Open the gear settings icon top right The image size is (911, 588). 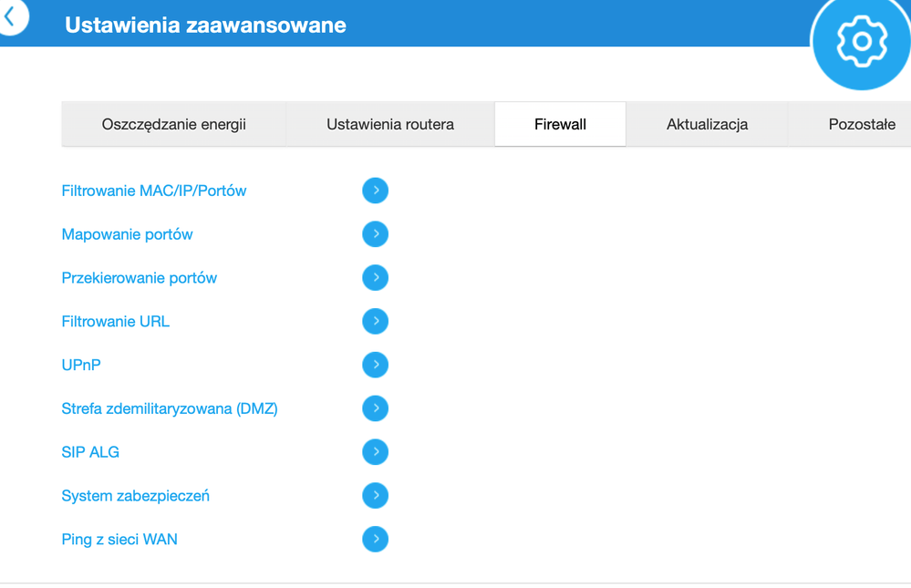(860, 40)
